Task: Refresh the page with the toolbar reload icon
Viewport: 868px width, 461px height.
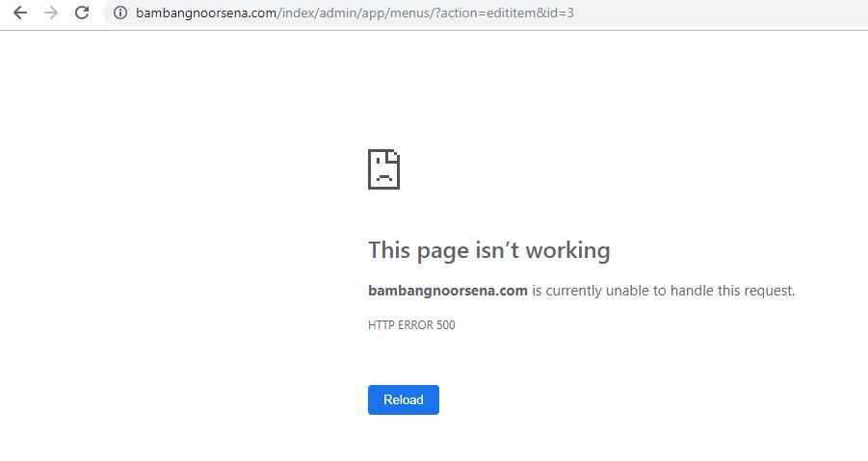Action: point(82,13)
